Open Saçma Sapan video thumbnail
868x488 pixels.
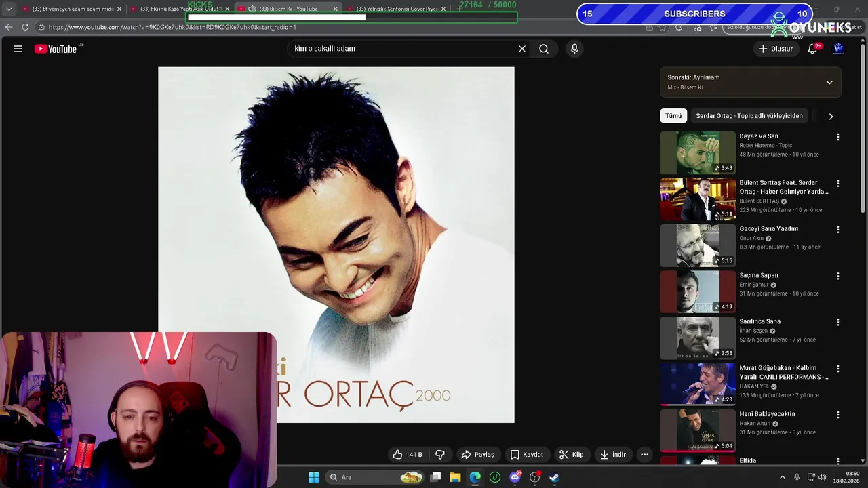pyautogui.click(x=698, y=292)
